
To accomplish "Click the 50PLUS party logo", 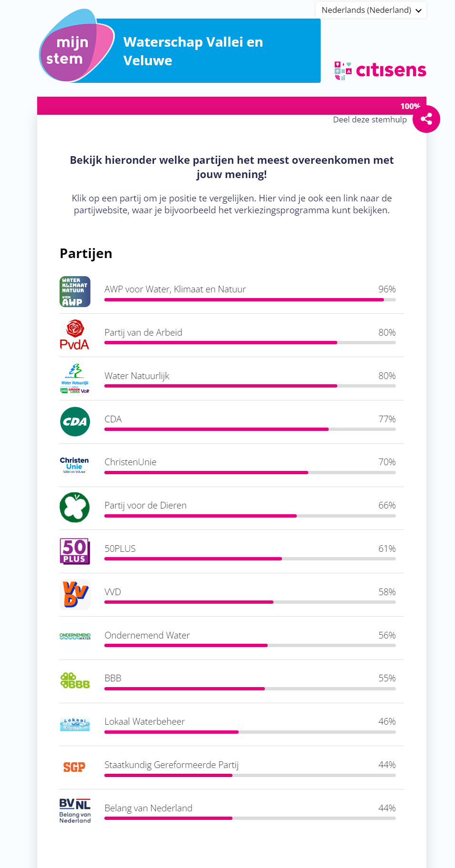I will coord(75,551).
